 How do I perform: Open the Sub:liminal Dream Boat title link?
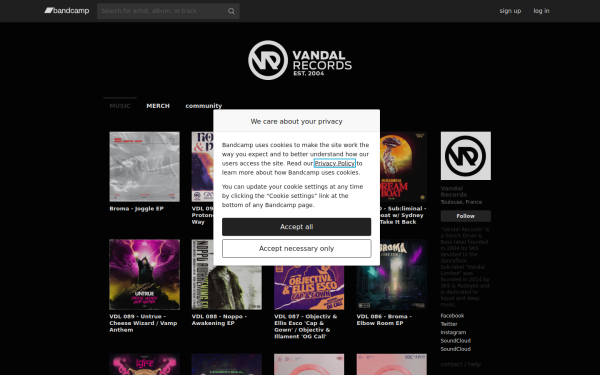point(403,215)
